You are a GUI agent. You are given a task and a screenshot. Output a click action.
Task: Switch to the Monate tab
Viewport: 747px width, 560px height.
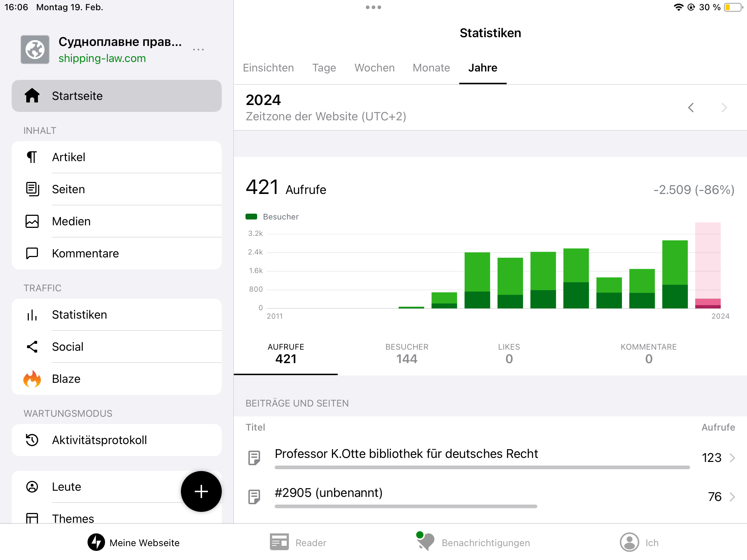coord(431,68)
